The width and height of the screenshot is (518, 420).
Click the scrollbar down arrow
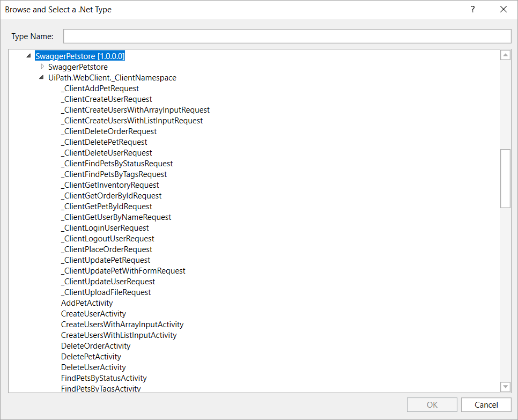point(505,386)
